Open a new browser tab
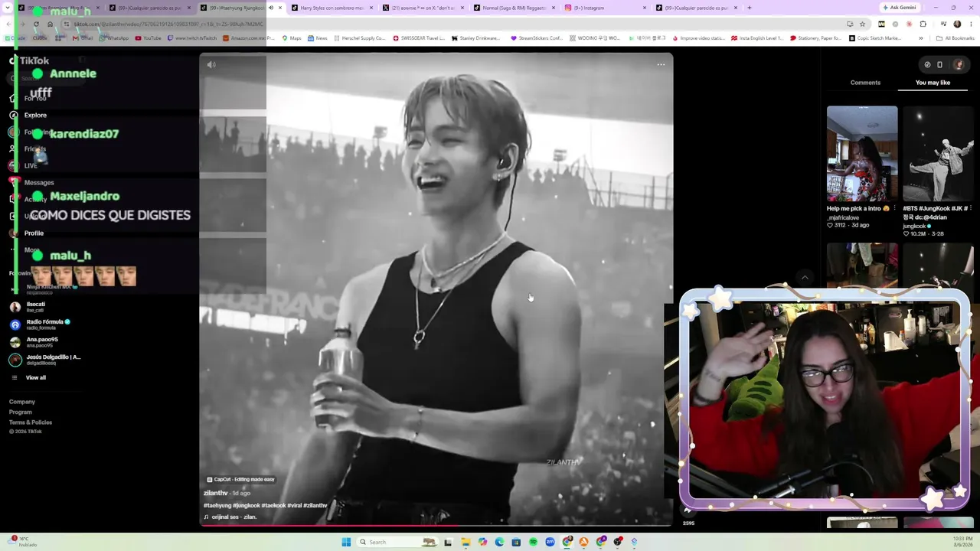Viewport: 980px width, 551px height. pos(749,8)
